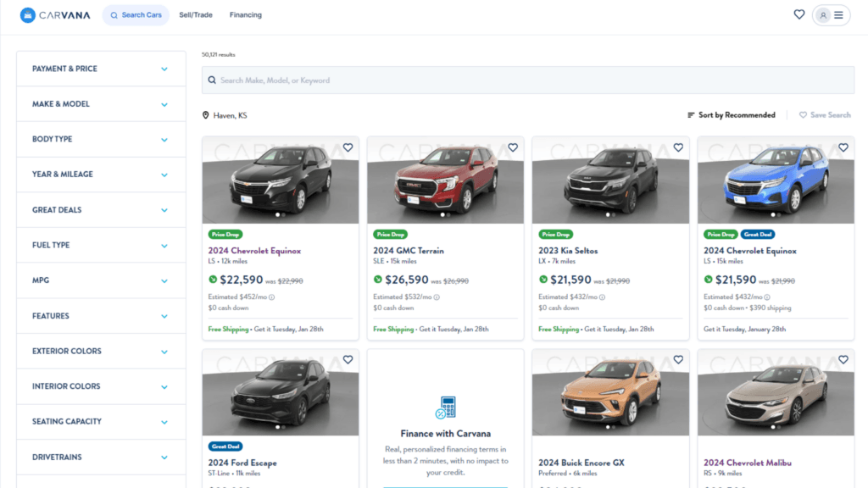Expand the Make & Model filter
The image size is (868, 488).
[x=101, y=104]
